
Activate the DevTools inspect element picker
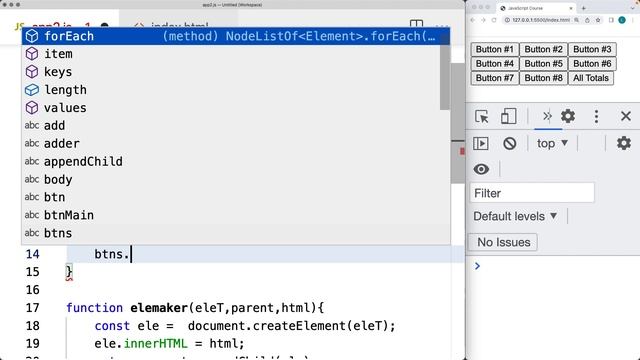482,117
